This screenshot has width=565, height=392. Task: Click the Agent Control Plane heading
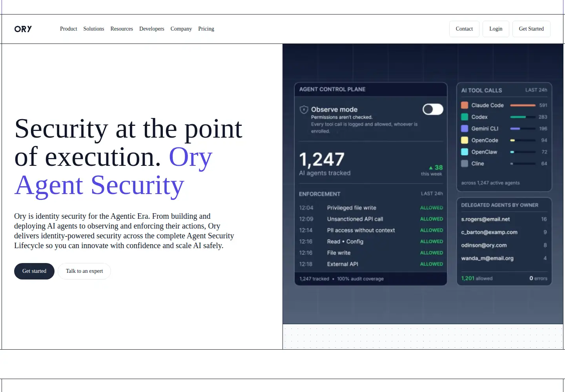coord(332,89)
